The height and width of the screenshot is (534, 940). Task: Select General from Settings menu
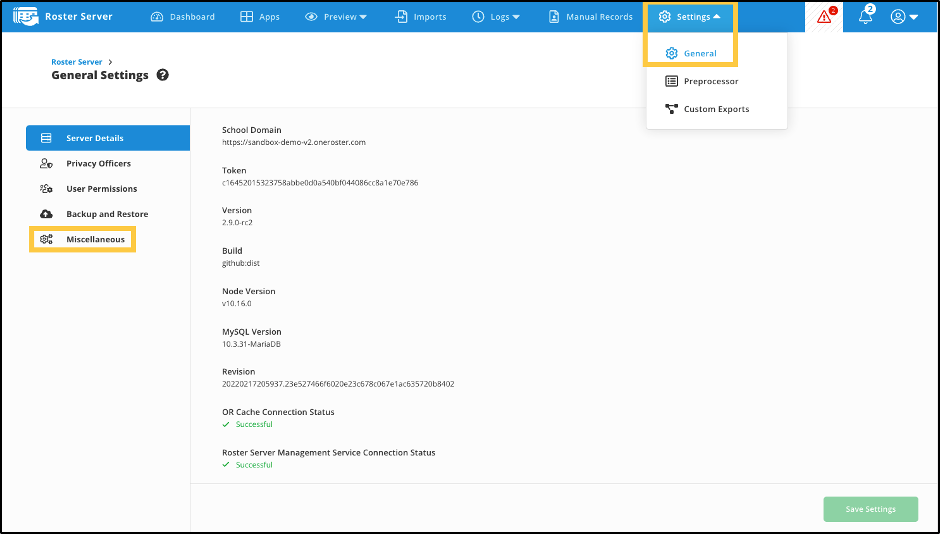click(699, 53)
